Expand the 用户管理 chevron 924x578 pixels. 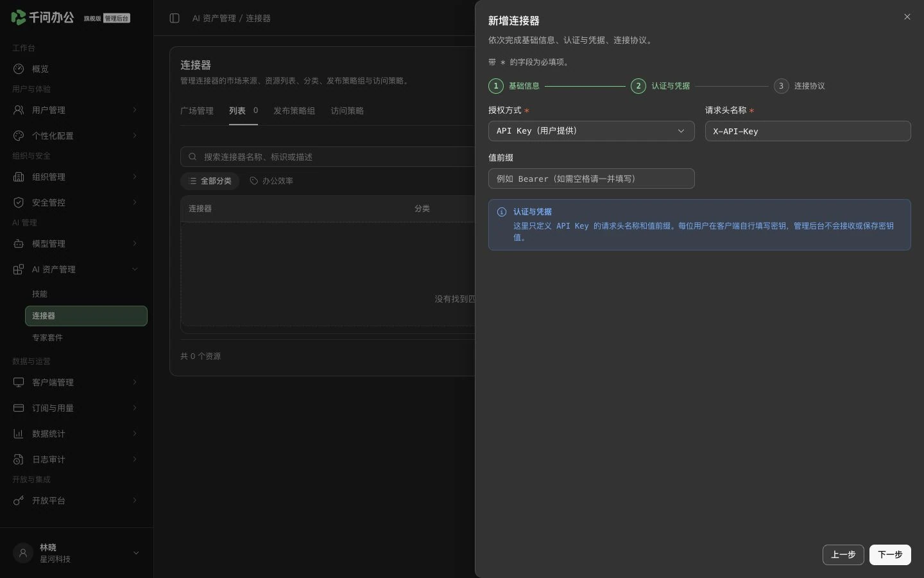pos(135,110)
